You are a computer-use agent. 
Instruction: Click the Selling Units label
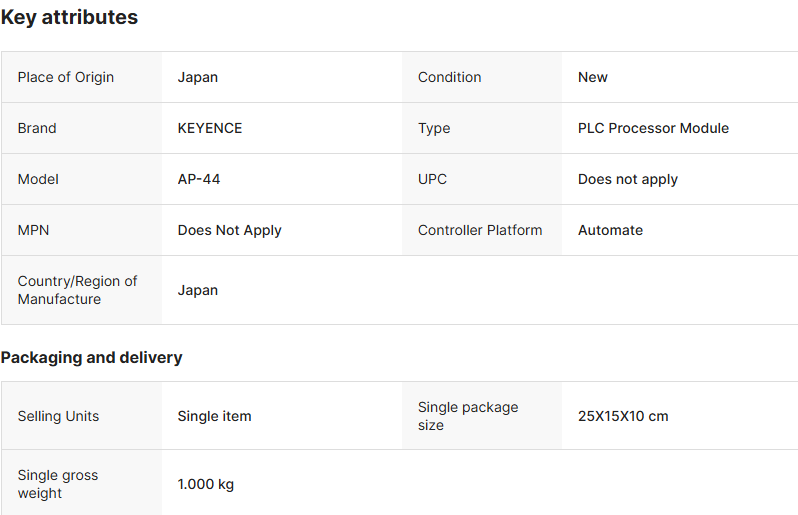(x=58, y=416)
